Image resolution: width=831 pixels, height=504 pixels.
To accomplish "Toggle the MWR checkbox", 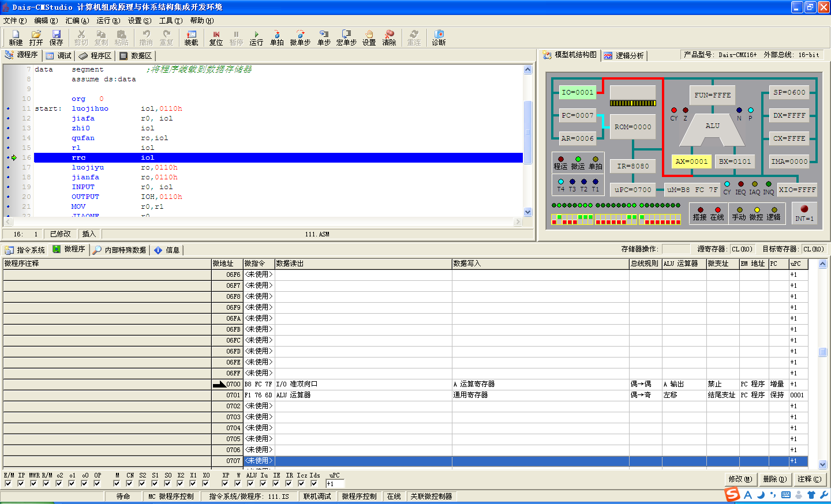I will click(33, 483).
